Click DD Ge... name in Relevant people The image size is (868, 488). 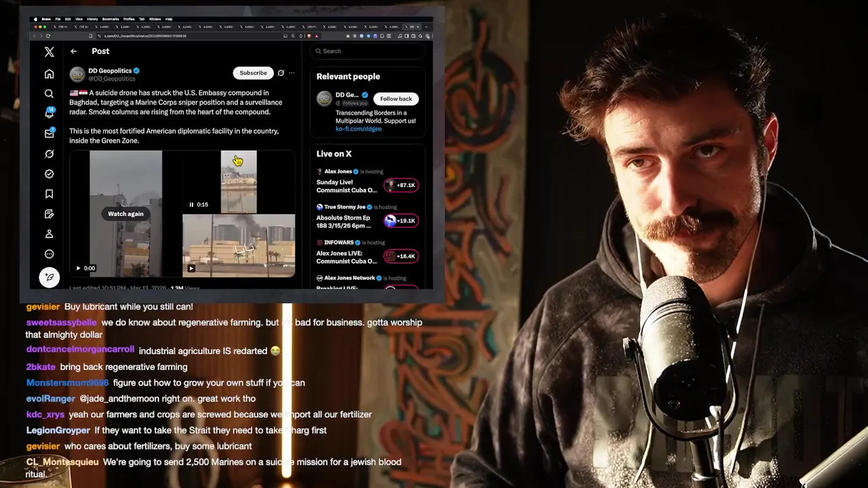click(347, 95)
